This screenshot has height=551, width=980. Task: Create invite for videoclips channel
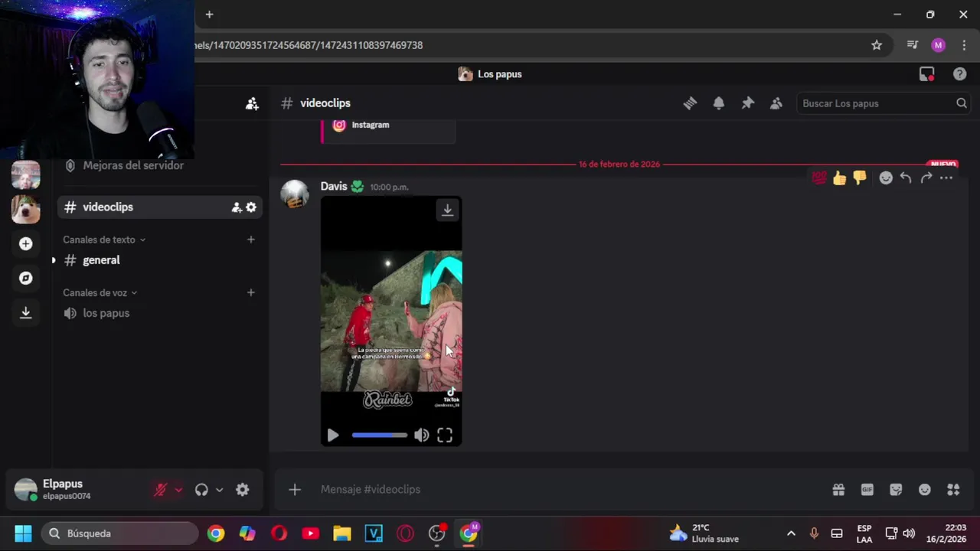click(237, 207)
